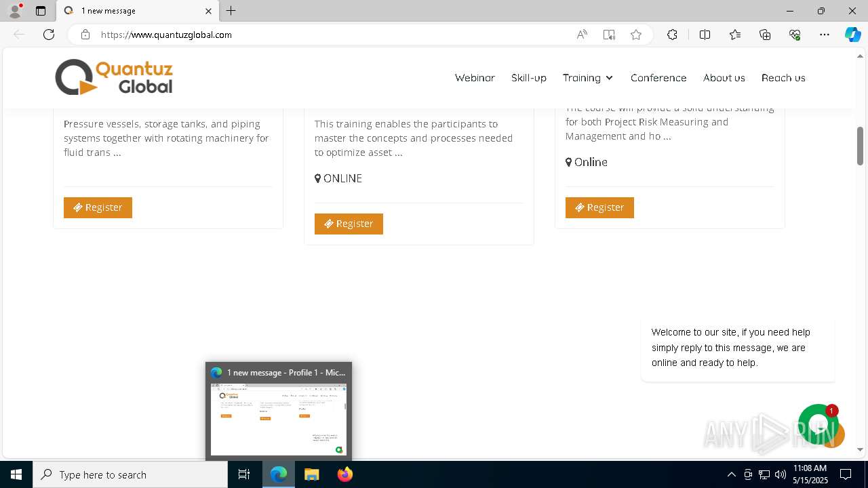Navigate to About us
This screenshot has width=868, height=488.
coord(724,78)
